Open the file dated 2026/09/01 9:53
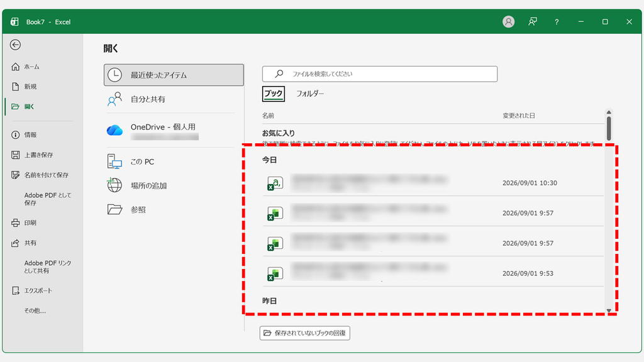The image size is (644, 362). [433, 273]
